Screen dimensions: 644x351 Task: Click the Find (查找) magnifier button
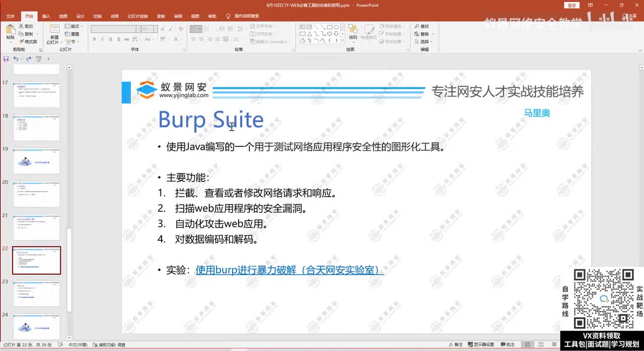(422, 26)
